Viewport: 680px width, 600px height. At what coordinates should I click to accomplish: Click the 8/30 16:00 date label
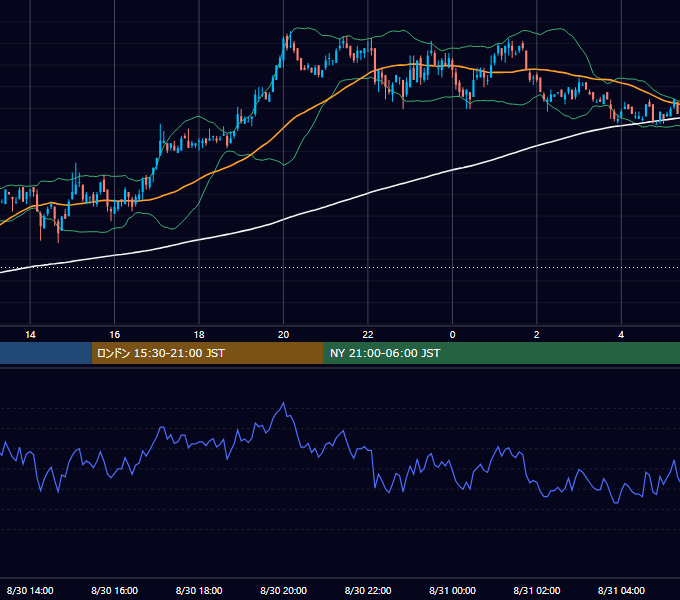114,590
